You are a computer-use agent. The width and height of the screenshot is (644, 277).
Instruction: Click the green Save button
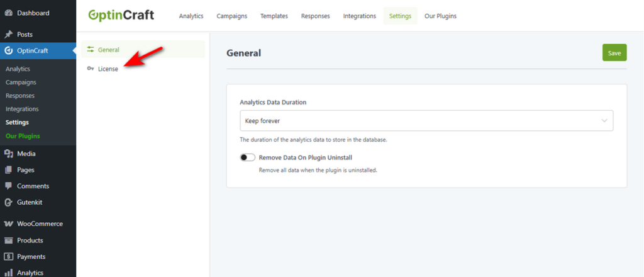coord(614,53)
